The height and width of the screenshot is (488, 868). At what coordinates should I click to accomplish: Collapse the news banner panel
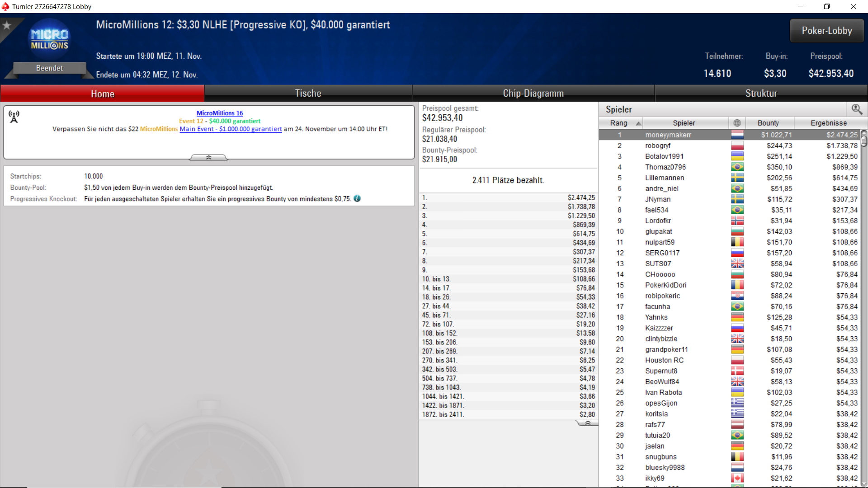(x=208, y=157)
